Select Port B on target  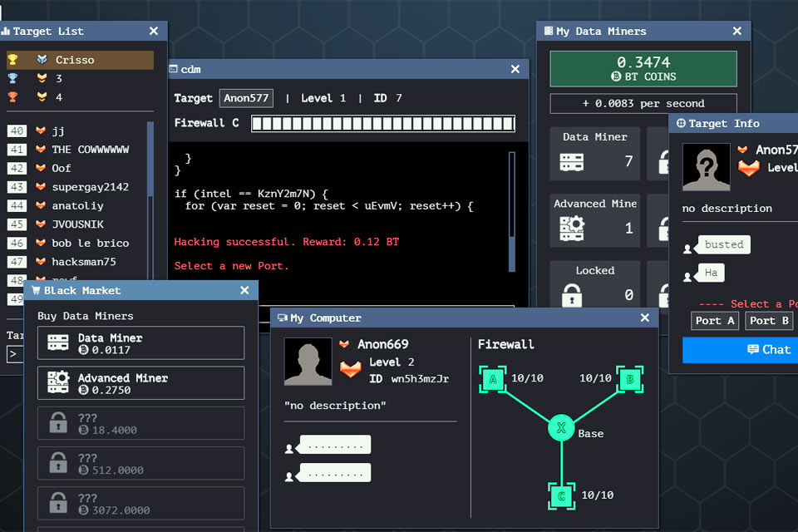click(768, 321)
